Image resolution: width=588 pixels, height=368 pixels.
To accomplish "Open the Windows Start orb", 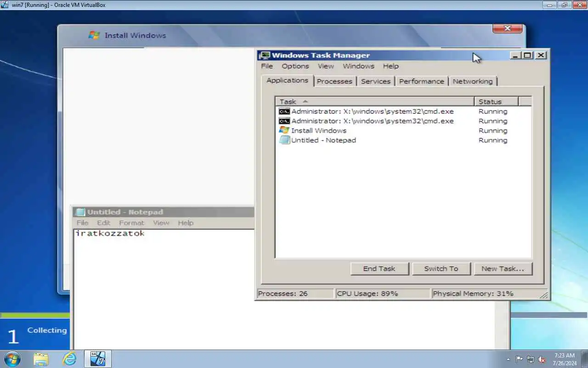I will click(12, 359).
